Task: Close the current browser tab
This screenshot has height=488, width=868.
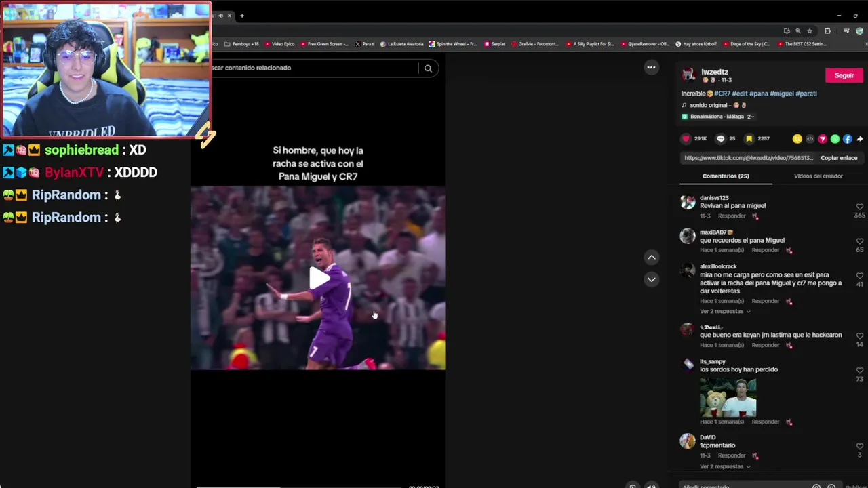Action: [229, 16]
